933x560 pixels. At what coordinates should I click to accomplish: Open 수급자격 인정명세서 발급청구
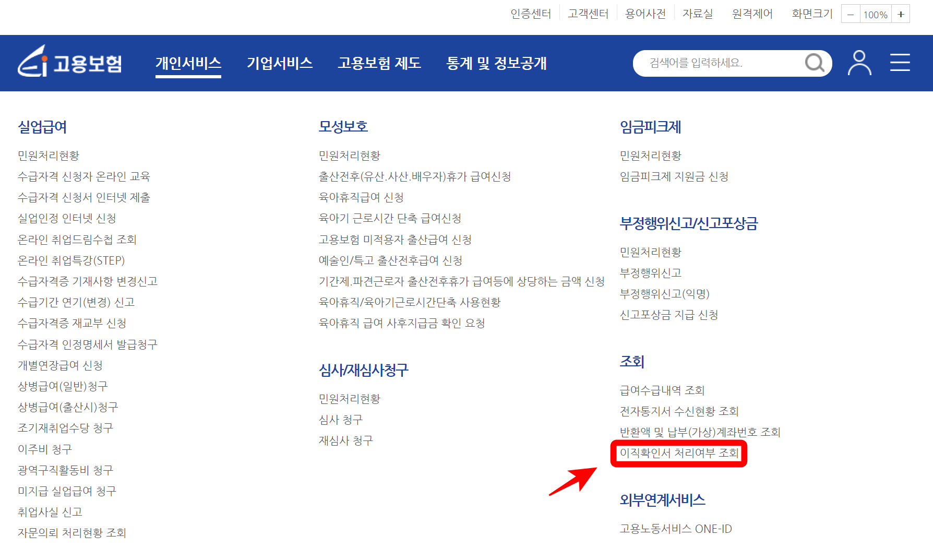pyautogui.click(x=88, y=344)
